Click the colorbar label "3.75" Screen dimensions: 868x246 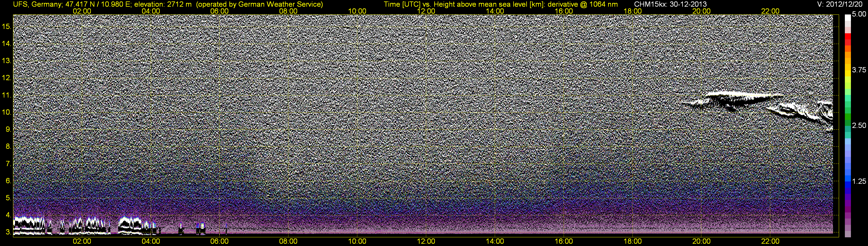click(859, 70)
